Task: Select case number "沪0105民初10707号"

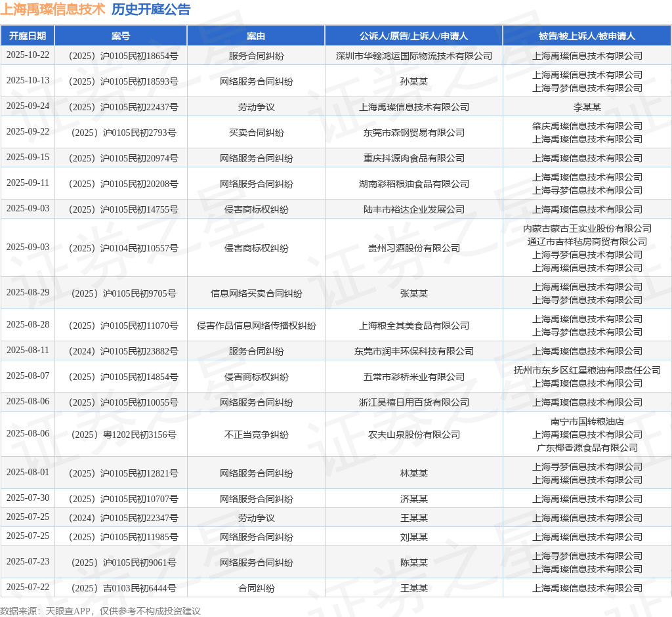Action: point(139,499)
